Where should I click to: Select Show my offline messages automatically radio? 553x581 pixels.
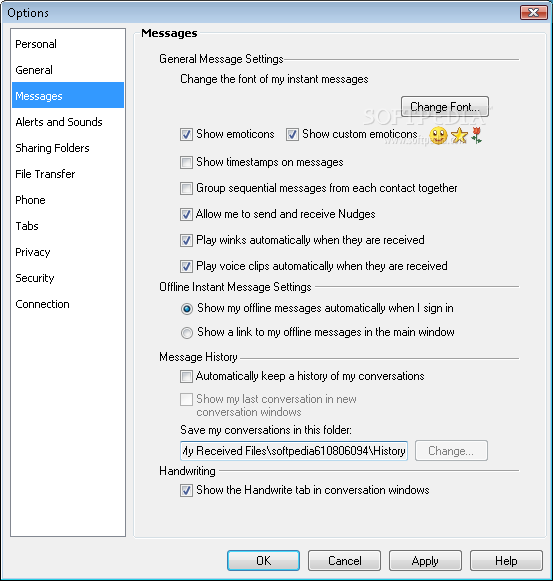(187, 309)
